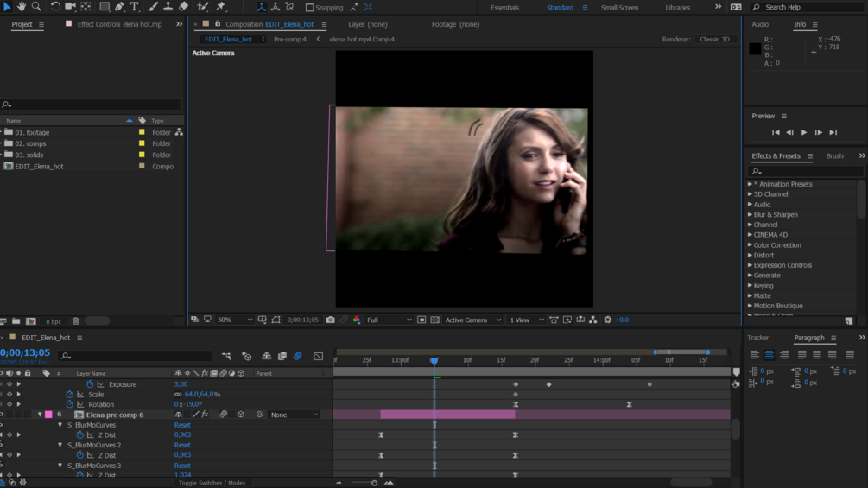Open the 1 View layout dropdown
868x488 pixels.
[x=527, y=320]
